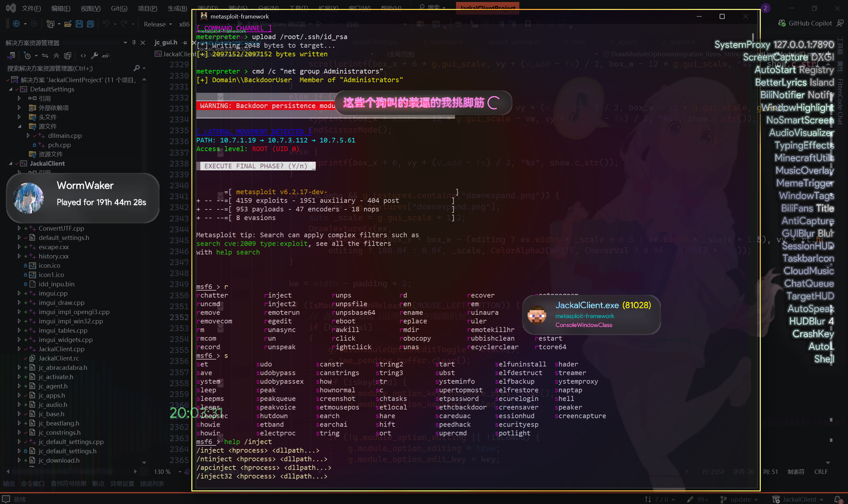
Task: Toggle show all files in Solution Explorer
Action: click(x=68, y=55)
